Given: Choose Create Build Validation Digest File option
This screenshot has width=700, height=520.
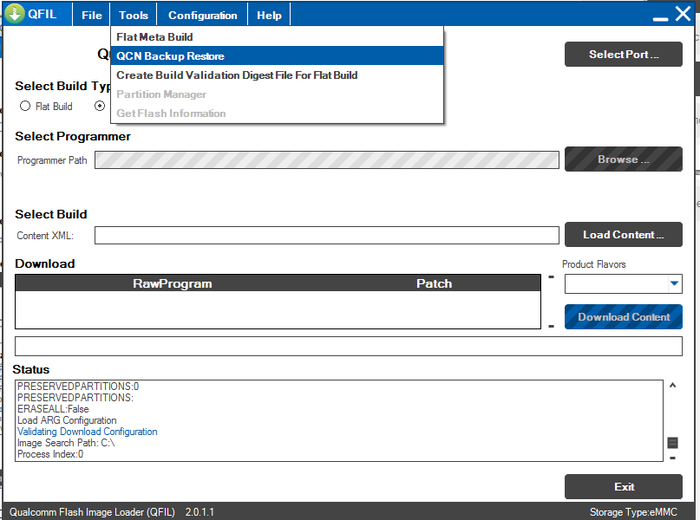Looking at the screenshot, I should click(x=236, y=75).
